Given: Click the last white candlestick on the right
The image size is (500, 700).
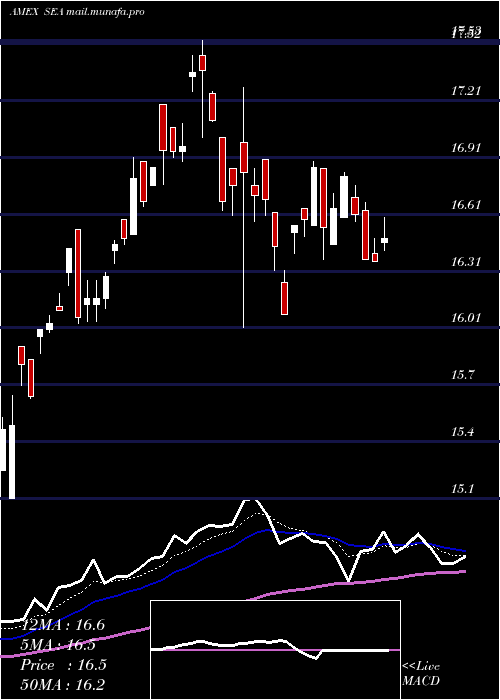Looking at the screenshot, I should pos(384,240).
